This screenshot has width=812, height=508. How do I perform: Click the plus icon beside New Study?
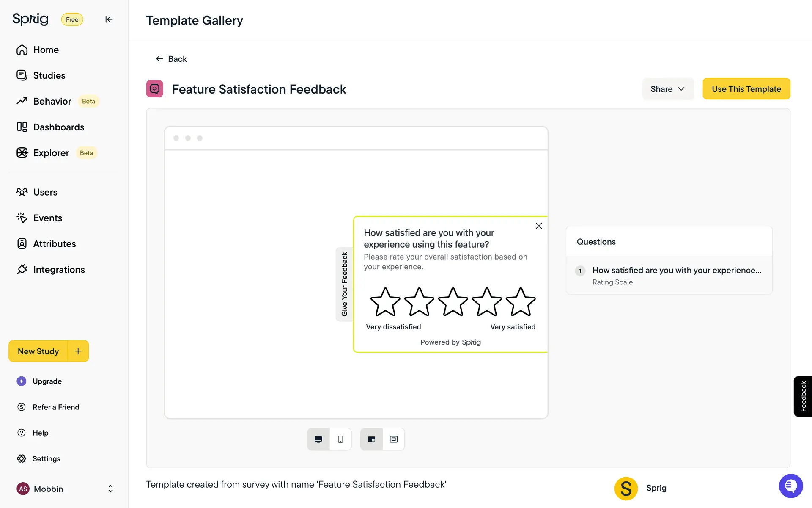tap(78, 351)
